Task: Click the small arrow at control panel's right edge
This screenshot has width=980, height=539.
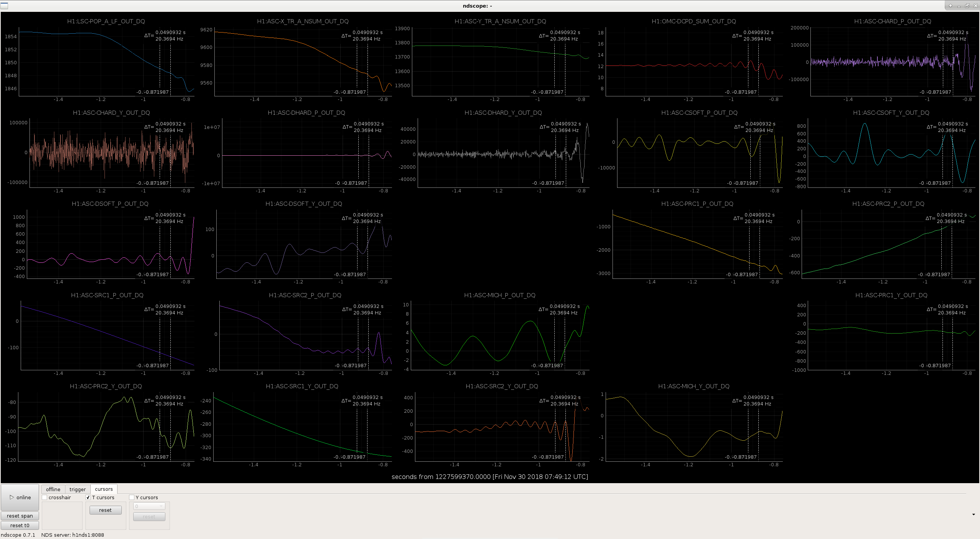Action: coord(973,515)
